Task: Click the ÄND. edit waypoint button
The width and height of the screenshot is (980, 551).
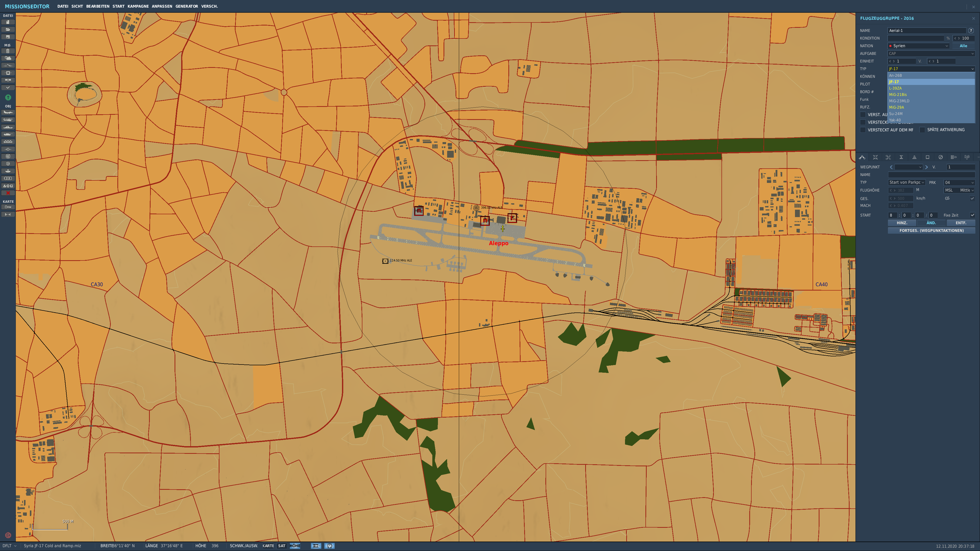Action: tap(931, 223)
